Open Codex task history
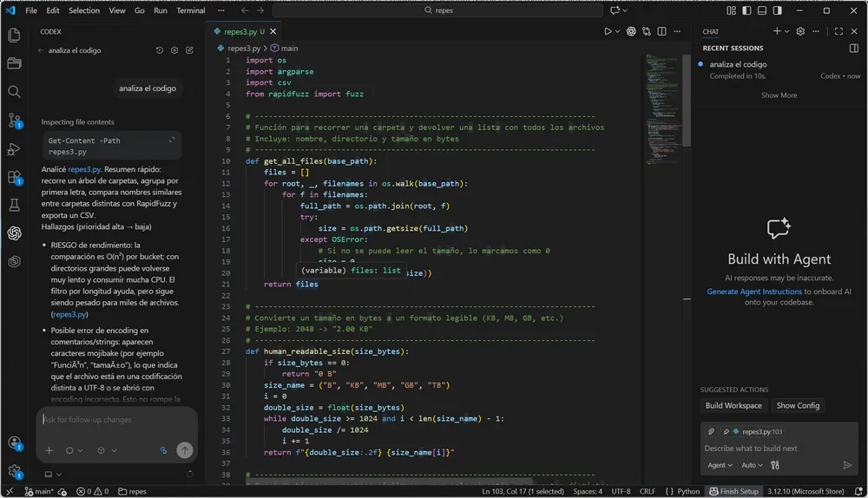The height and width of the screenshot is (498, 868). click(160, 49)
